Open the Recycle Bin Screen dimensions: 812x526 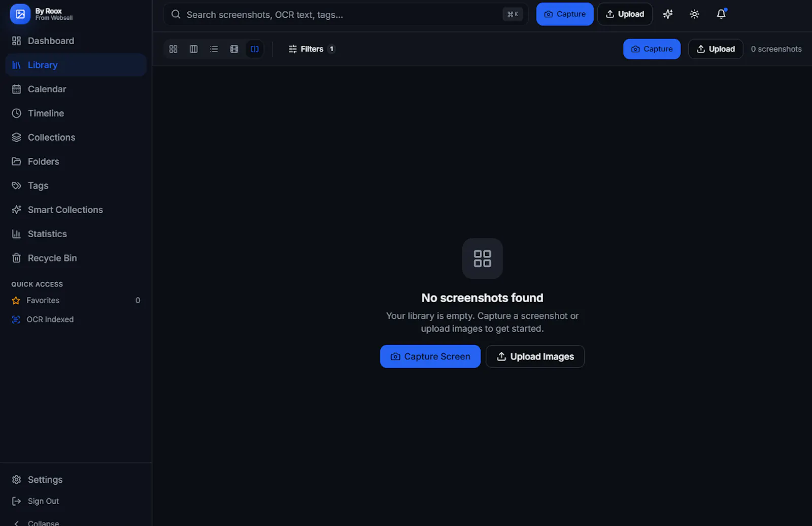pyautogui.click(x=76, y=258)
